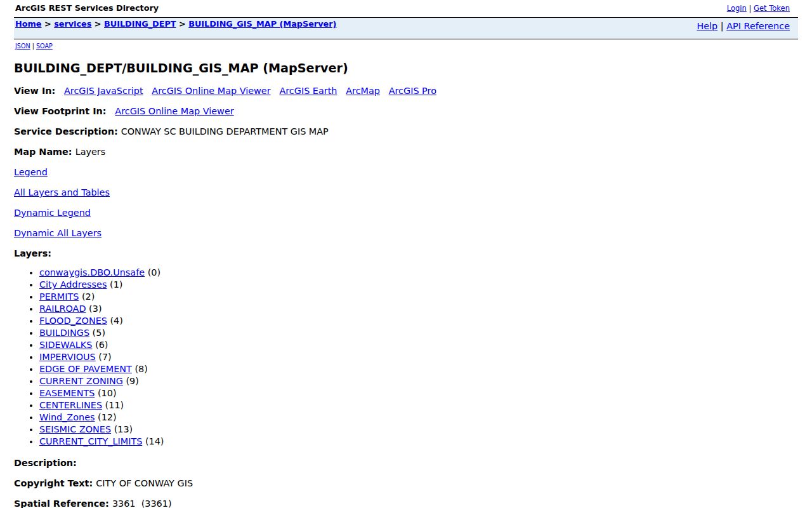The image size is (812, 508).
Task: Open the CURRENT ZONING layer
Action: (81, 381)
